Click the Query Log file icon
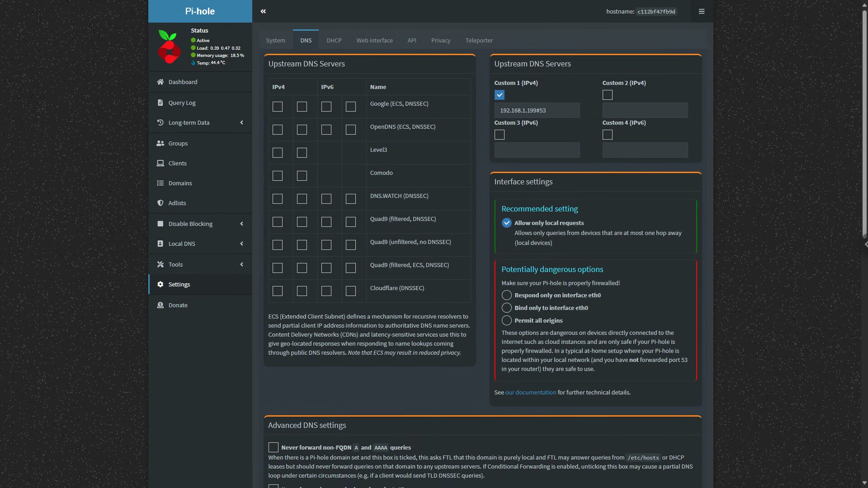Screen dimensions: 868x488 coord(160,103)
